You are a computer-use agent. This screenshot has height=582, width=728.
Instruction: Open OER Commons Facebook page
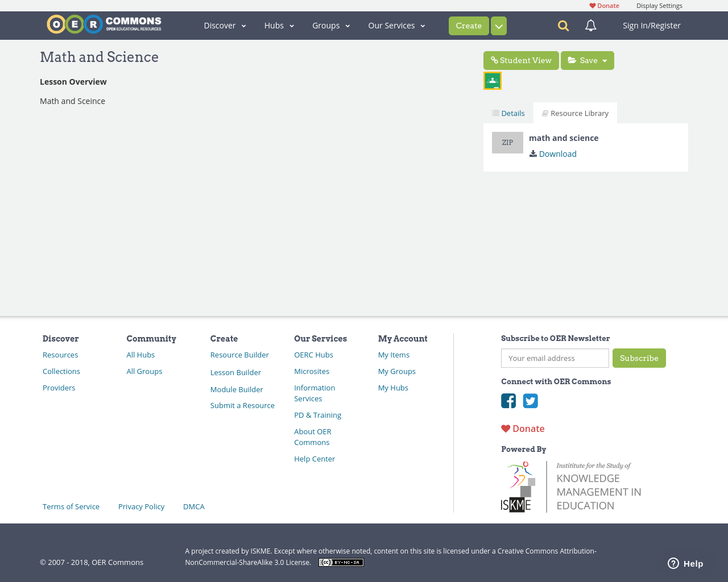508,401
